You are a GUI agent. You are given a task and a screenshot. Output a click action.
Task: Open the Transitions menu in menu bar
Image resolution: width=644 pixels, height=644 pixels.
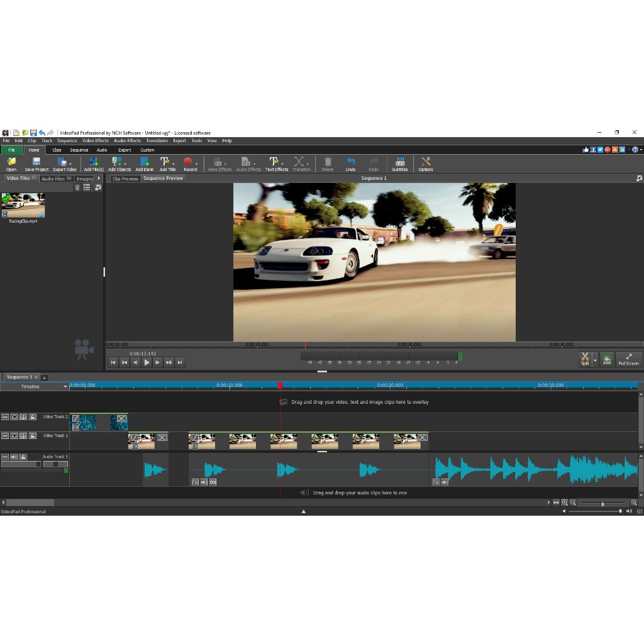click(157, 141)
